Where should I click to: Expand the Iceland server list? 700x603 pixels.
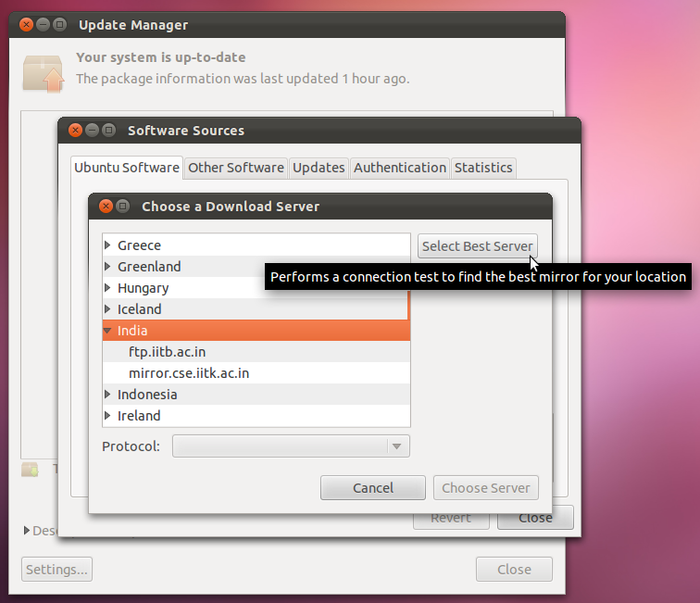(107, 309)
